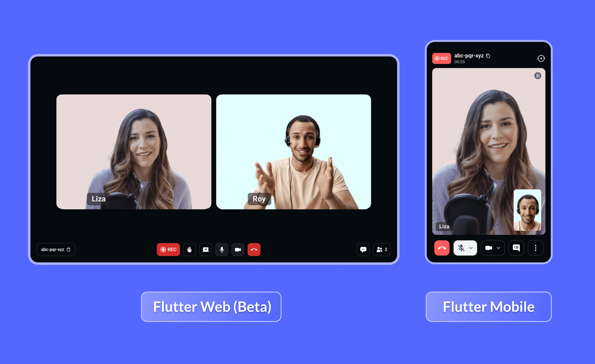Screen dimensions: 595x364
Task: Click the end call (red phone) icon
Action: pos(253,249)
